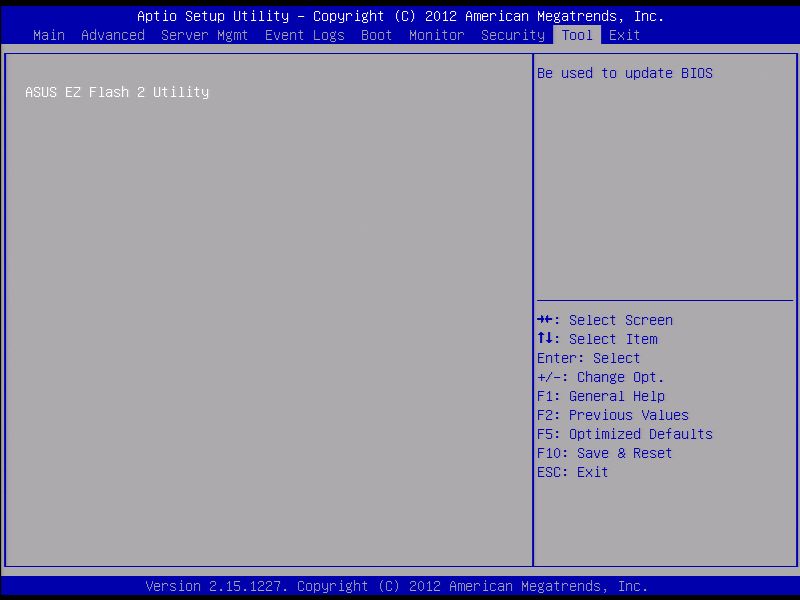Viewport: 800px width, 600px height.
Task: Click the 'ESC: Exit' hint
Action: [x=572, y=472]
